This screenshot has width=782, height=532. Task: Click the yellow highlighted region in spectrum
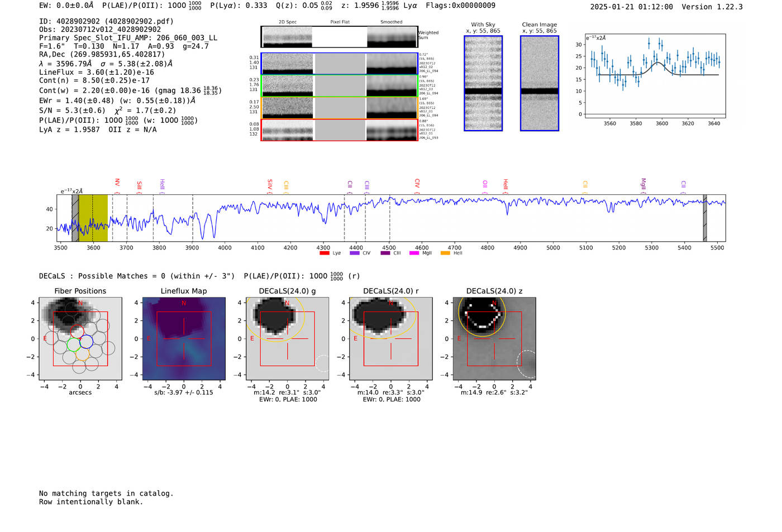coord(93,218)
